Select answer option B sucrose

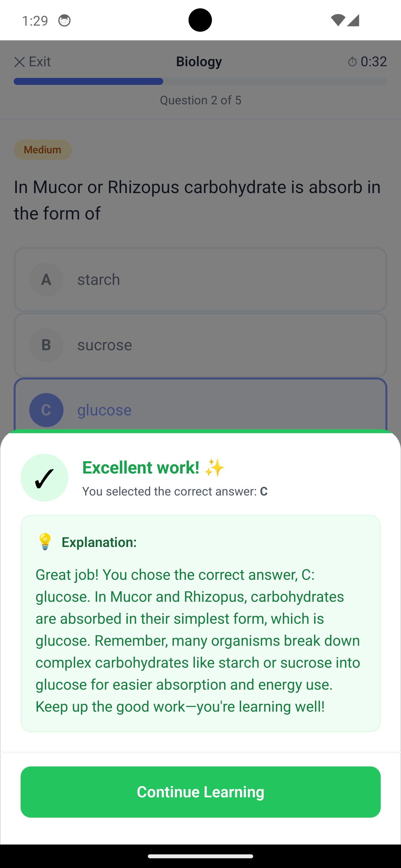[x=200, y=345]
